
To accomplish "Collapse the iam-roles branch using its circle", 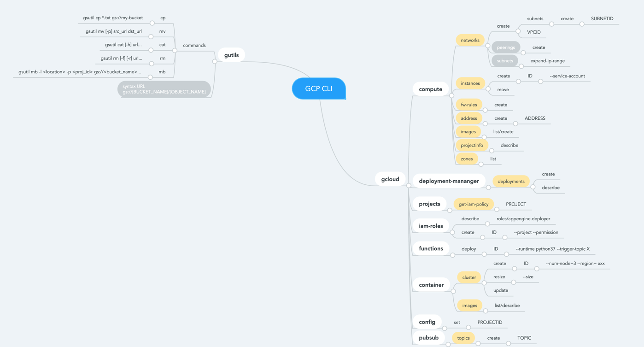I will pos(452,232).
